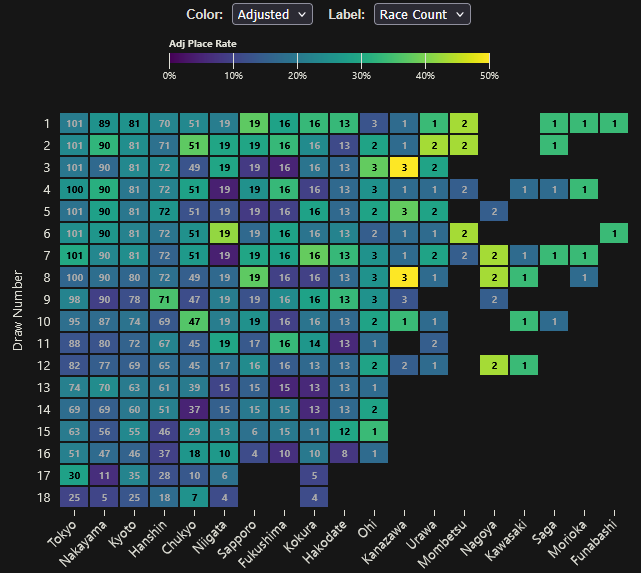Screen dimensions: 641x573
Task: Click the Nakayama x-axis label
Action: pos(83,544)
